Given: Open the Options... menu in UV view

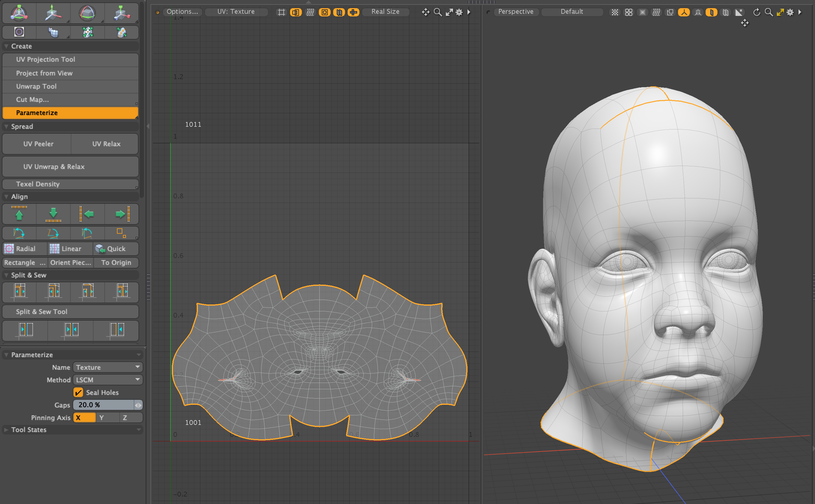Looking at the screenshot, I should 182,12.
